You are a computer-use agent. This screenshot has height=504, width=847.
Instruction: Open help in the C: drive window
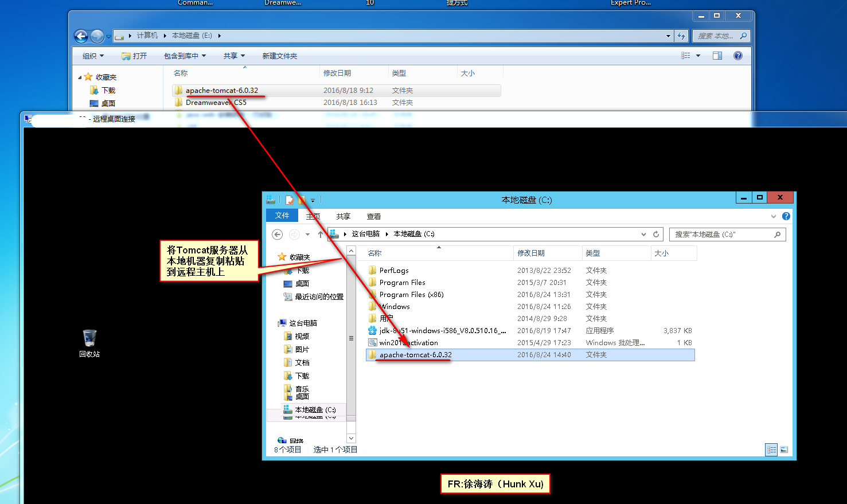786,216
